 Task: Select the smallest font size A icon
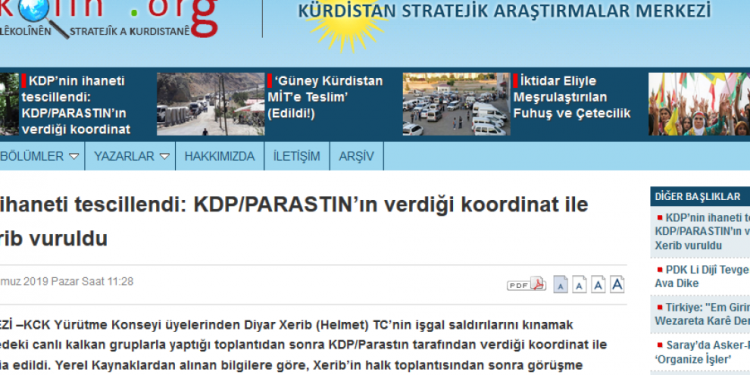tap(561, 285)
